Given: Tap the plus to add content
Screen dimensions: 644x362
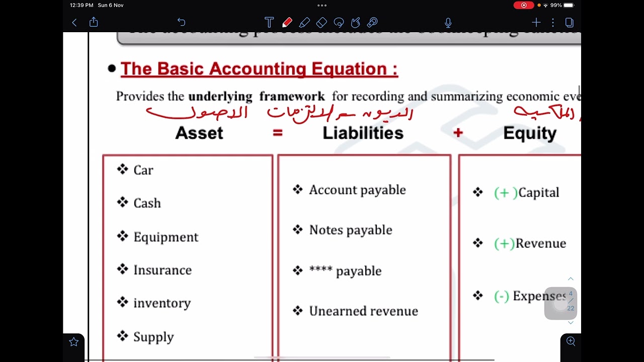Looking at the screenshot, I should click(x=536, y=23).
